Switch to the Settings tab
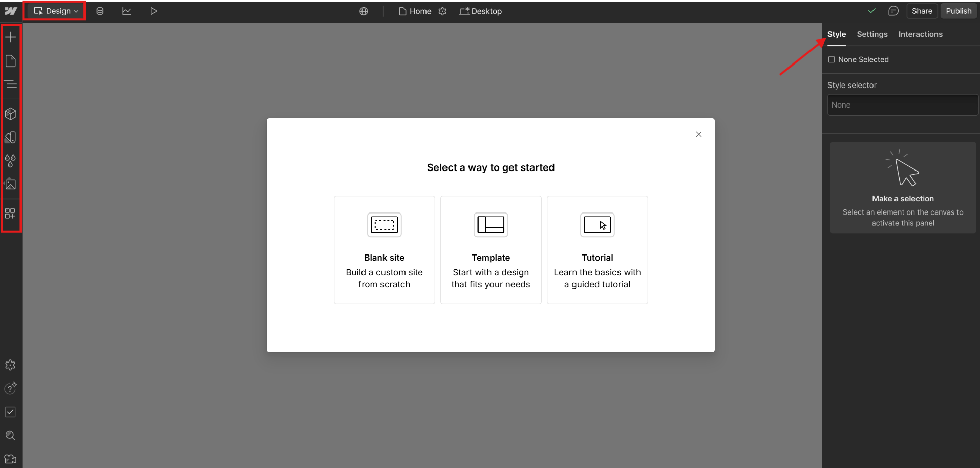 click(872, 34)
